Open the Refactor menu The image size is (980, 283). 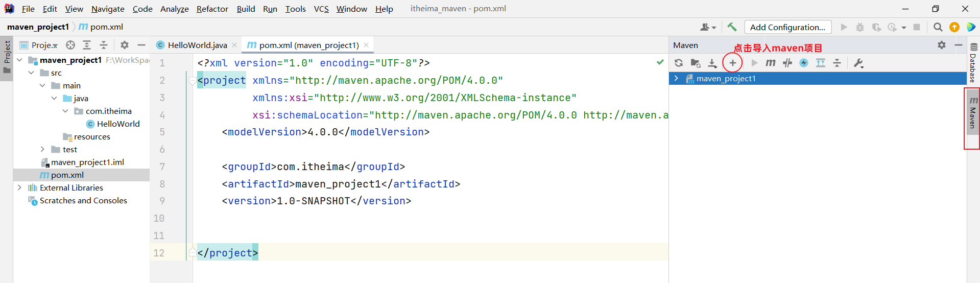[x=212, y=9]
